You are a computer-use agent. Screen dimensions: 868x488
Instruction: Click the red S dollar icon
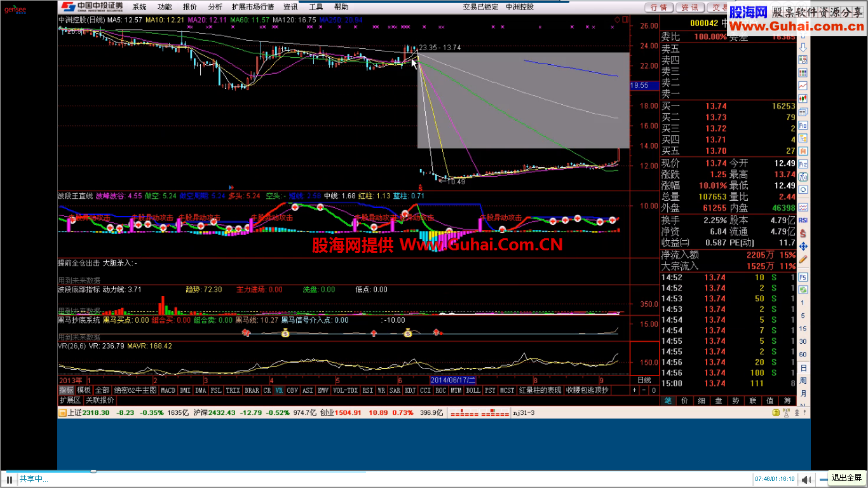point(803,233)
